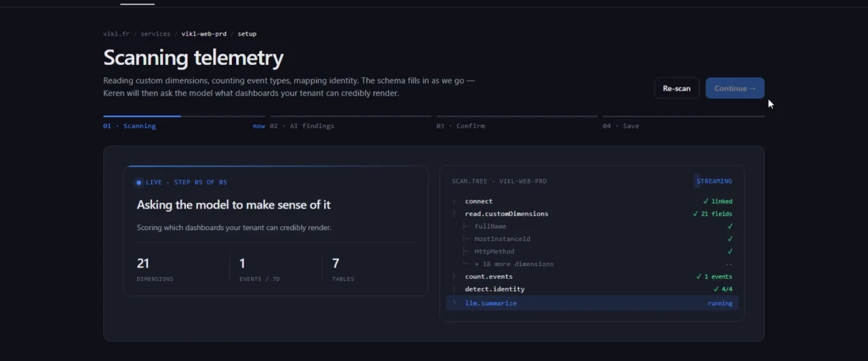Click the running status label
The width and height of the screenshot is (868, 361).
719,303
